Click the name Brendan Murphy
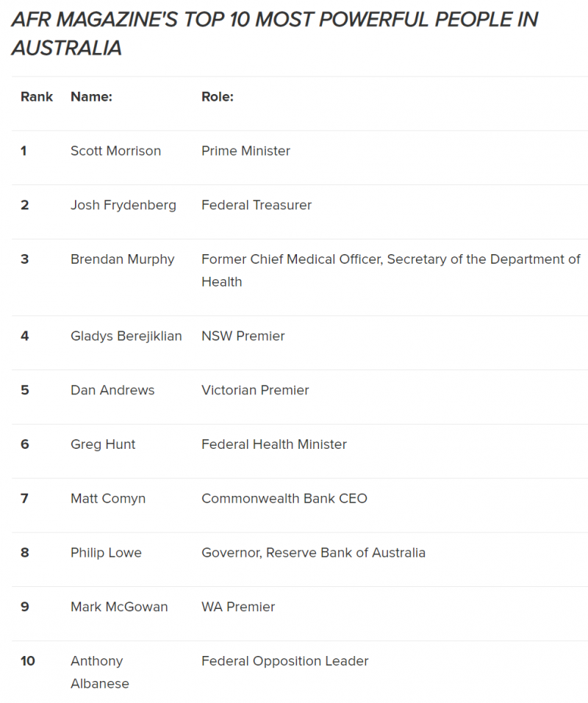The image size is (588, 703). 123,259
